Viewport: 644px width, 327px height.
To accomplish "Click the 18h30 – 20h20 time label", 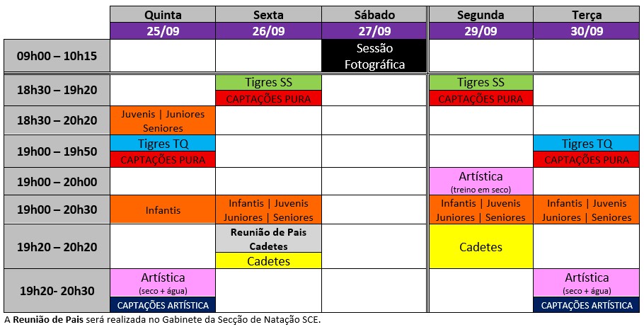I will tap(57, 120).
